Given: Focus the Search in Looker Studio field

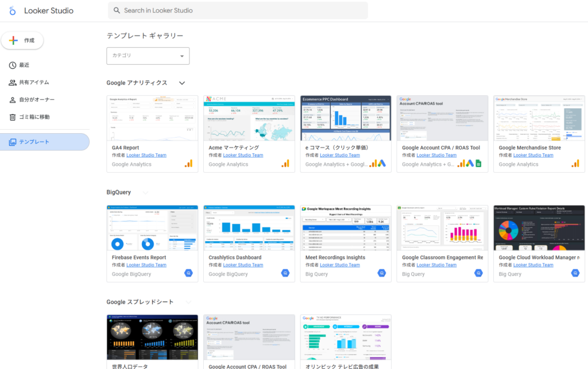Looking at the screenshot, I should 241,10.
